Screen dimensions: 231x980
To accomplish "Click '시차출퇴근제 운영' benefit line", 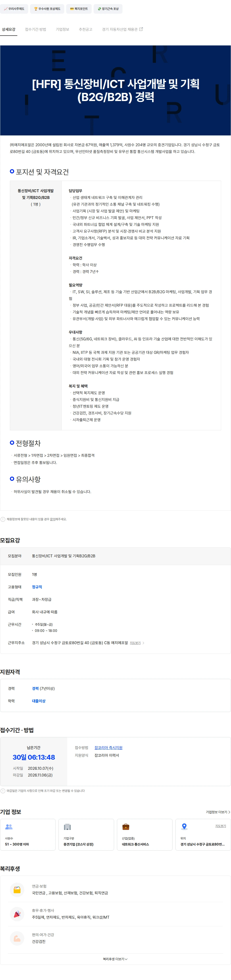I will pos(87,420).
